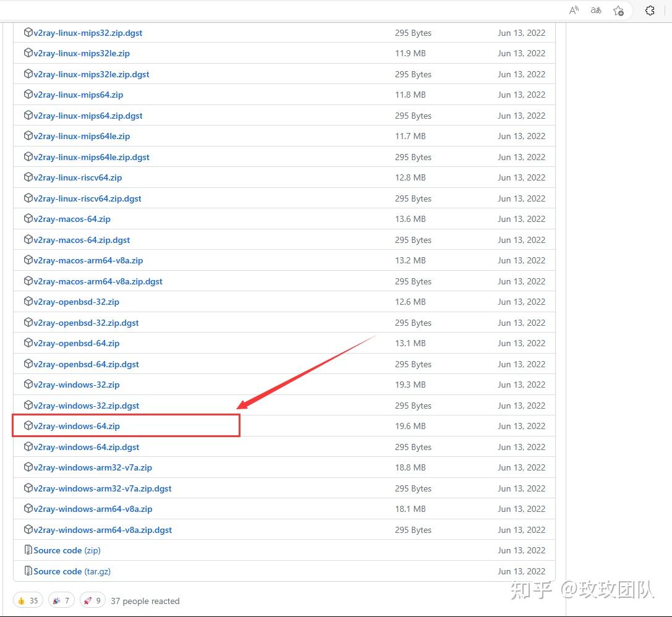Open v2ray-linux-riscv64.zip.dgst link
672x617 pixels.
87,198
